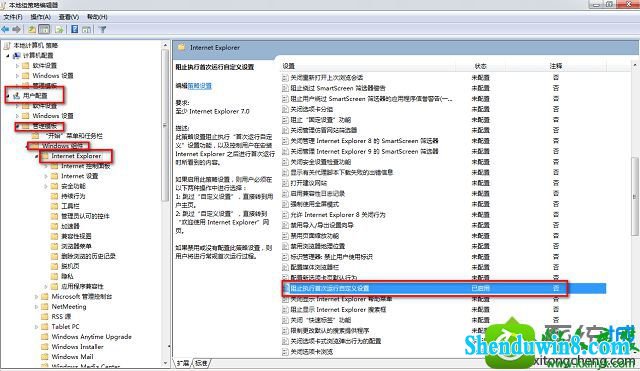Select policy 关闭选项卡分组
The width and height of the screenshot is (640, 371).
click(311, 109)
